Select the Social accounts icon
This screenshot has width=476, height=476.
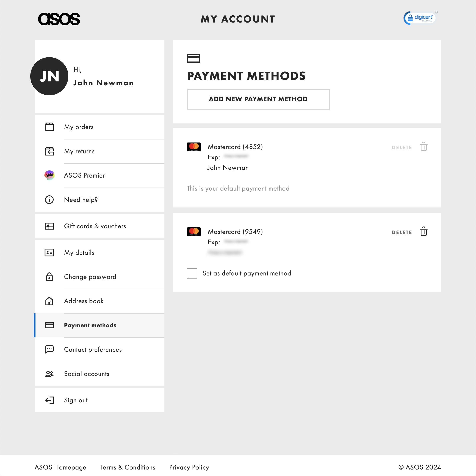[x=49, y=374]
